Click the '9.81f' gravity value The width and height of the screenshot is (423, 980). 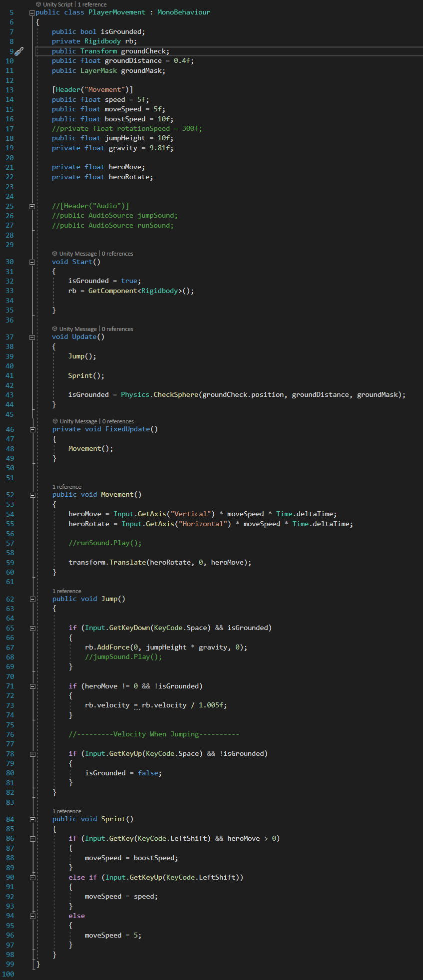pos(159,148)
